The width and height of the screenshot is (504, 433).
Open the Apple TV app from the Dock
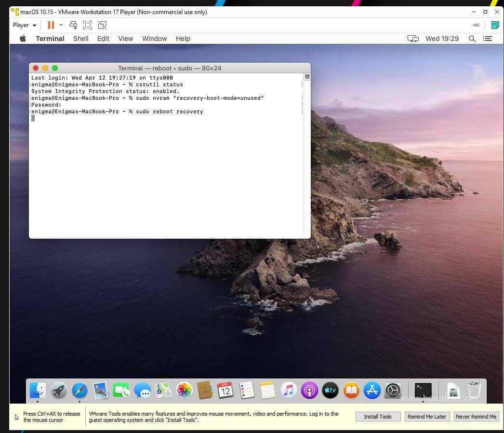coord(330,391)
